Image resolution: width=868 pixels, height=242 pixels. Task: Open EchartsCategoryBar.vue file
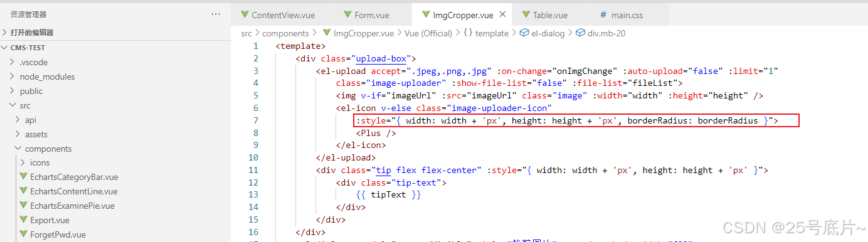point(73,177)
